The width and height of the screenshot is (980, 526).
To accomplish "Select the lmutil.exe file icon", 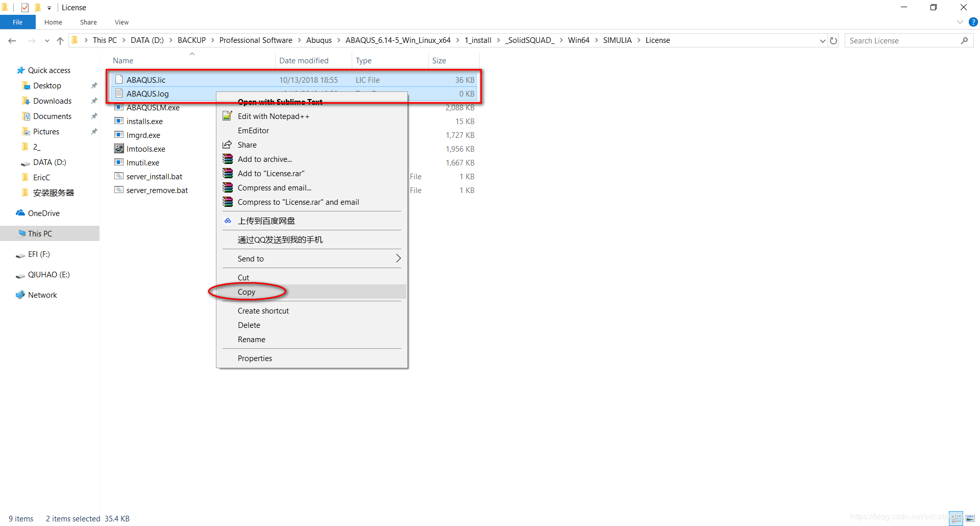I will 119,162.
